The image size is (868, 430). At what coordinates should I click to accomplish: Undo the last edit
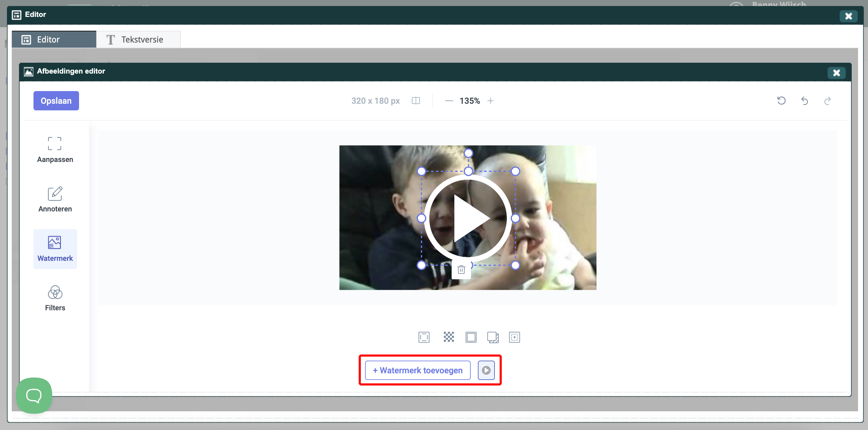click(804, 100)
